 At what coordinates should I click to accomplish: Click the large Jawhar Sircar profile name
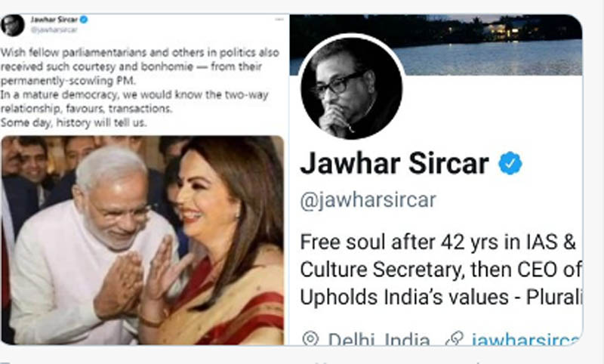tap(395, 163)
